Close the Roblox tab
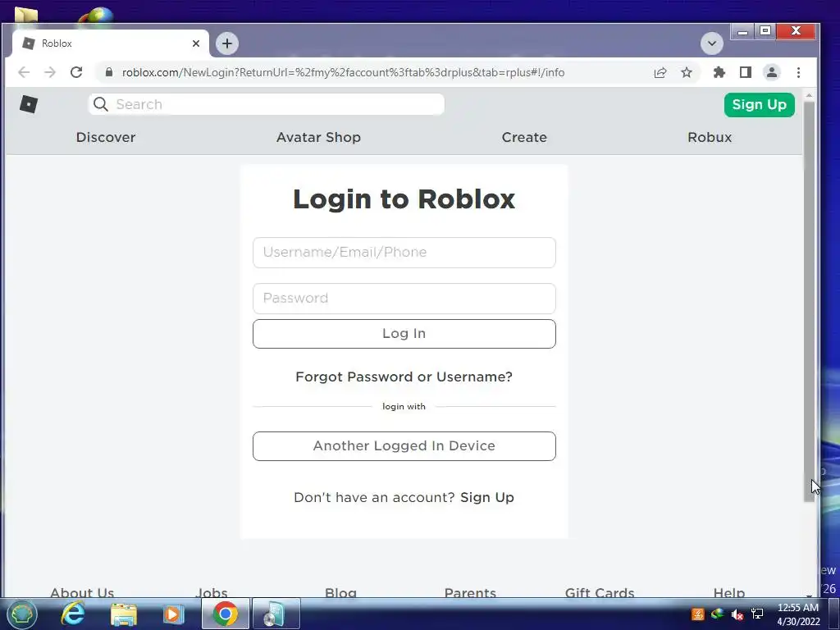The width and height of the screenshot is (840, 630). pyautogui.click(x=196, y=43)
